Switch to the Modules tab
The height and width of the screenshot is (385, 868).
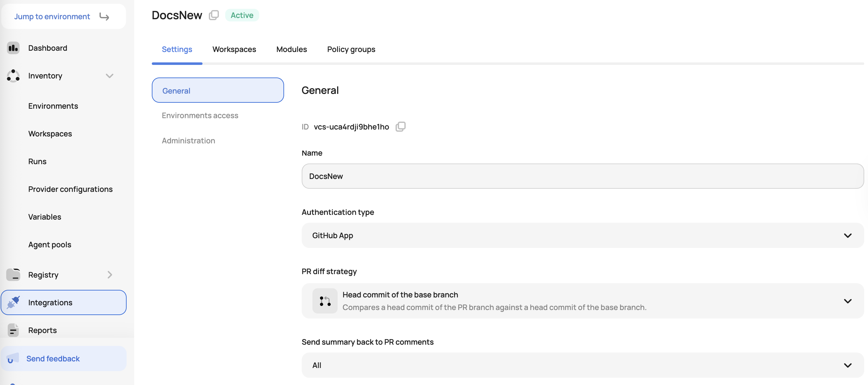[x=291, y=49]
